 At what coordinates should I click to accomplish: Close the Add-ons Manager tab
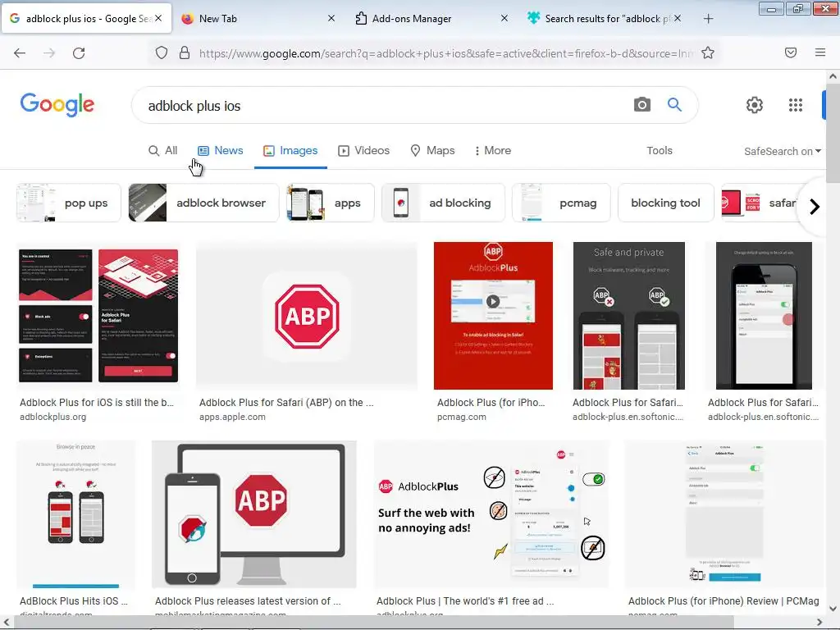504,18
